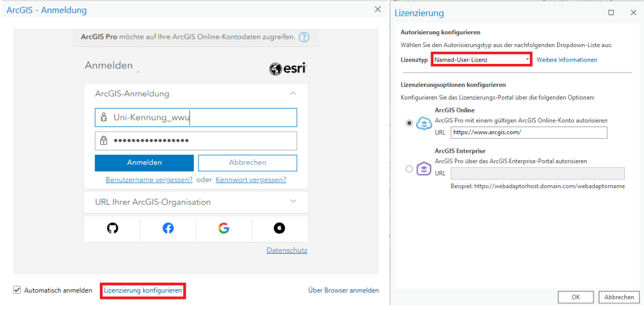
Task: Click the ArcGIS Online URL text field
Action: pos(528,132)
